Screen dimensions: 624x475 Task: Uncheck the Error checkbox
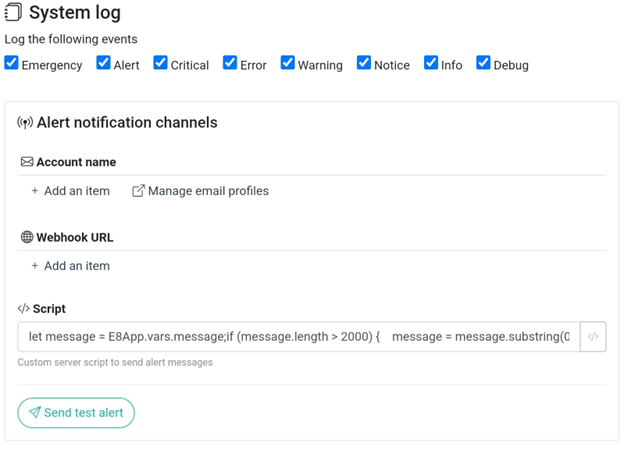230,63
